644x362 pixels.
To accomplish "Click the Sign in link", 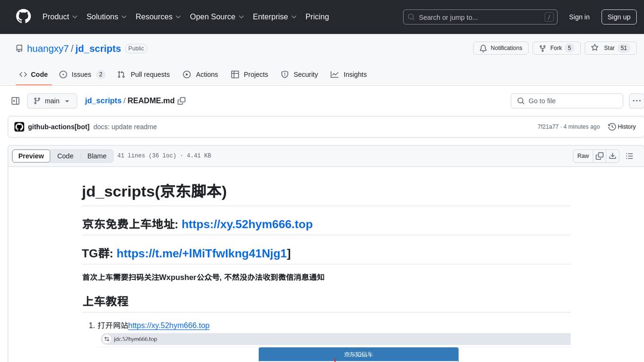I will 579,17.
